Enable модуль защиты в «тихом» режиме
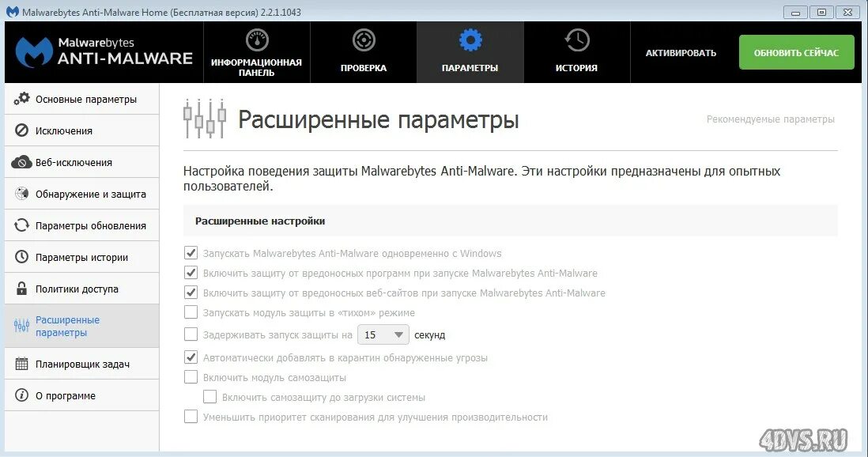868x457 pixels. point(191,312)
